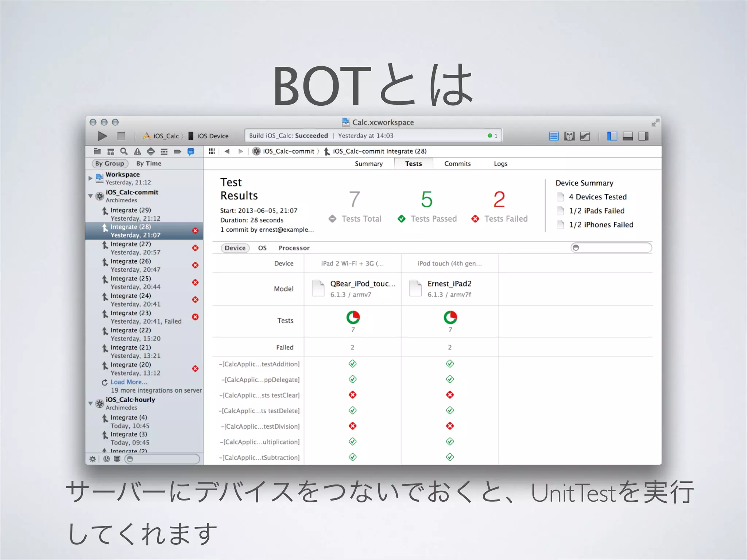This screenshot has height=560, width=747.
Task: Toggle the Utilities pane visibility
Action: (643, 136)
